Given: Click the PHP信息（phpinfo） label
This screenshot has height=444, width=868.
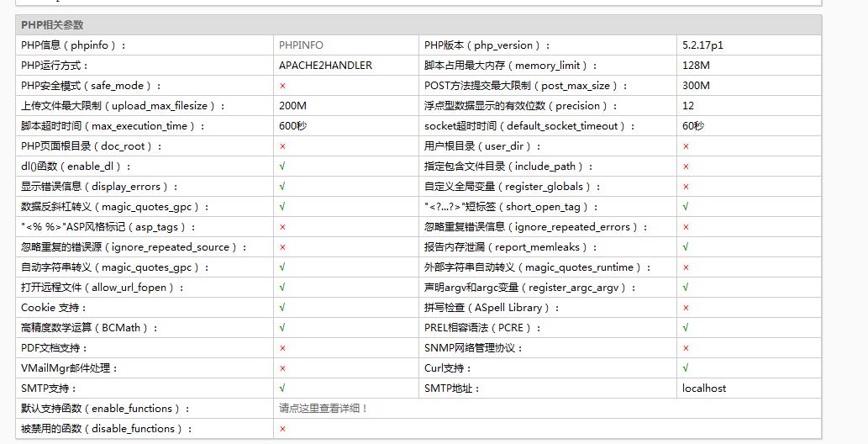Looking at the screenshot, I should click(x=73, y=45).
